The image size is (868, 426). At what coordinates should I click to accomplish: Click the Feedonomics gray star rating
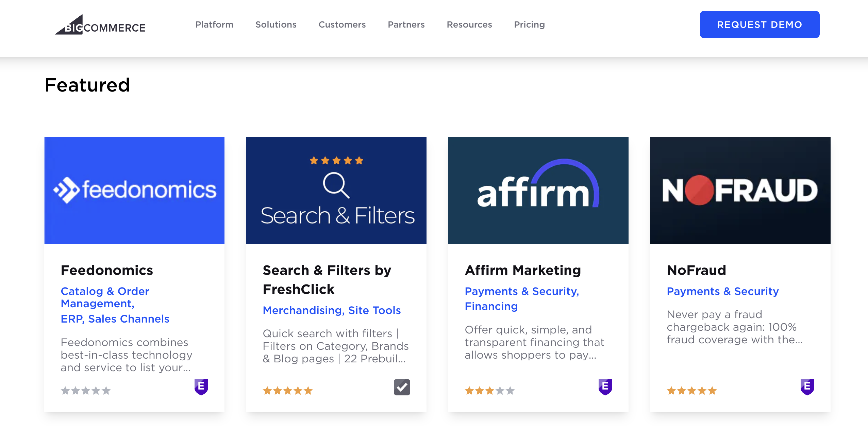86,391
